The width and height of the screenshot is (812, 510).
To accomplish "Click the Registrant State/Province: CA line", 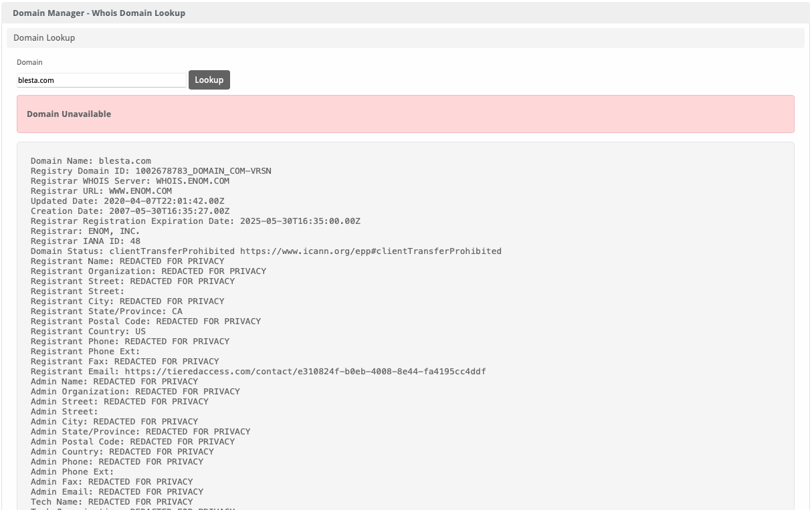I will point(106,311).
